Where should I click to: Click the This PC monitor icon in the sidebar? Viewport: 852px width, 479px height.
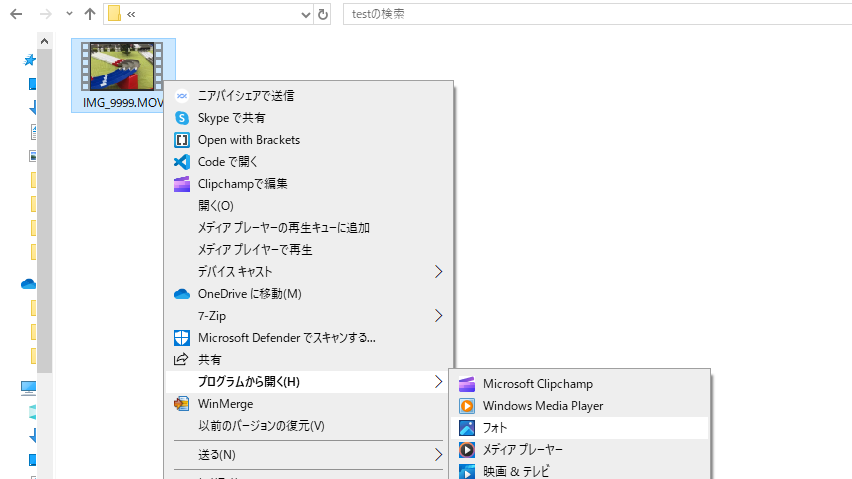(28, 388)
